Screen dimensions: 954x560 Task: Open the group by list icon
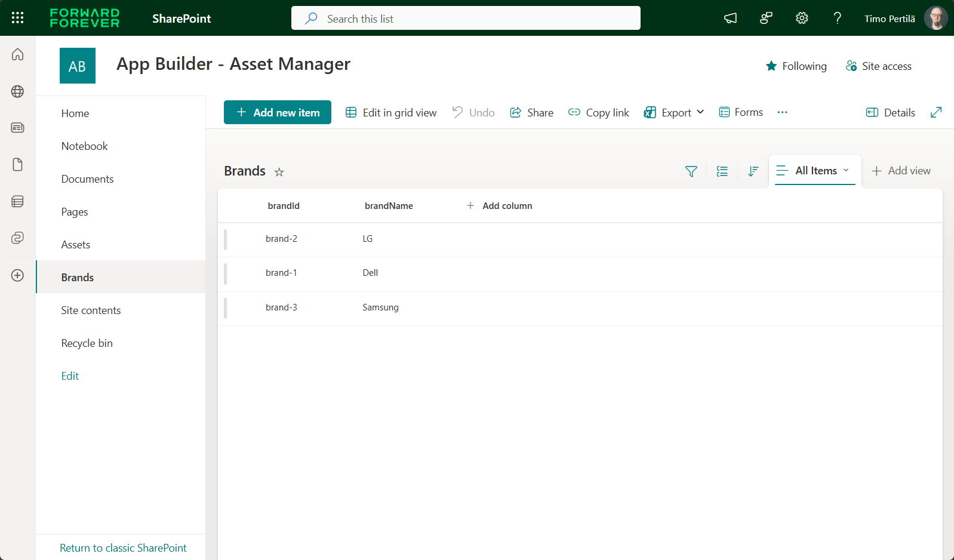point(722,171)
